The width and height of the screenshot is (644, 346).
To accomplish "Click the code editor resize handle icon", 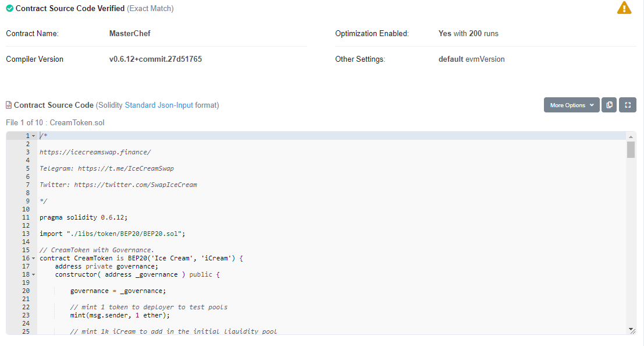I will click(x=632, y=330).
